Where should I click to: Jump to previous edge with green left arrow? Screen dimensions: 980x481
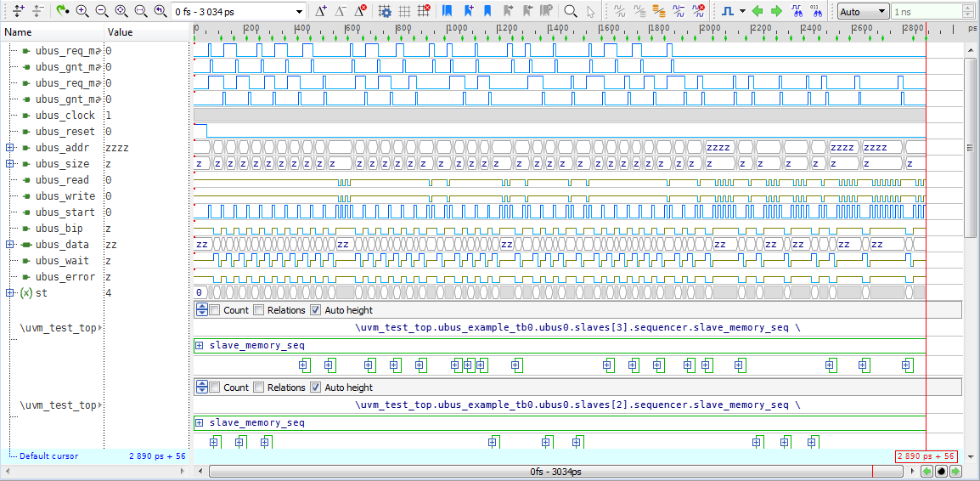pyautogui.click(x=758, y=11)
